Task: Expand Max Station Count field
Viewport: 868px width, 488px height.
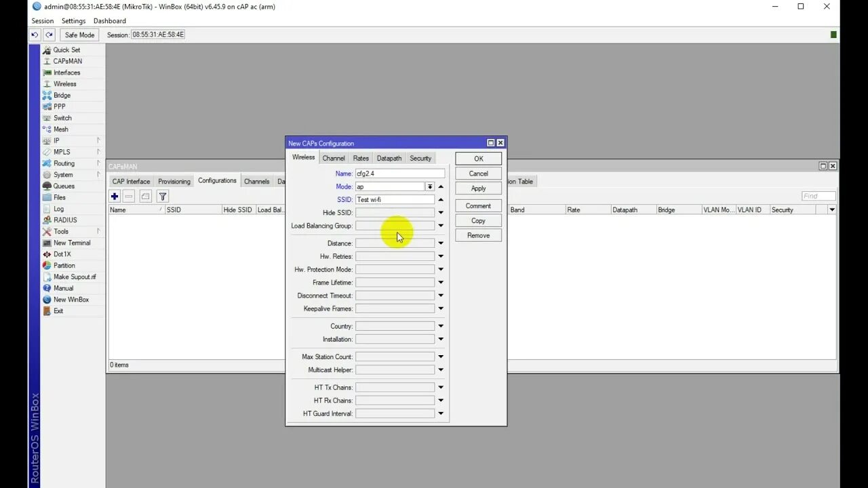Action: (441, 357)
